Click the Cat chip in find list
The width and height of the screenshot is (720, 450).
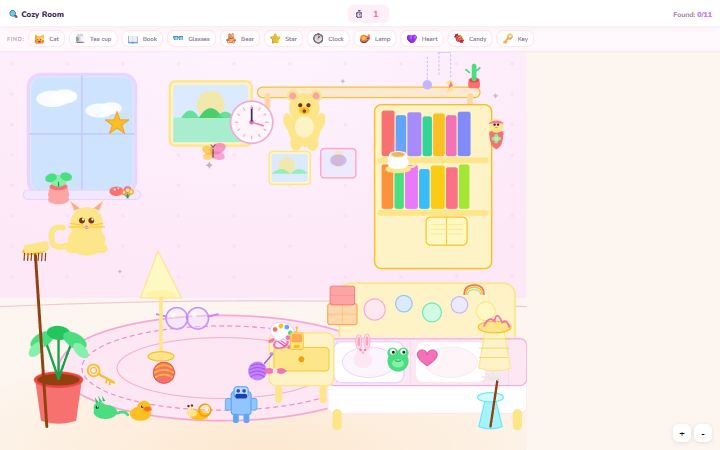(46, 39)
